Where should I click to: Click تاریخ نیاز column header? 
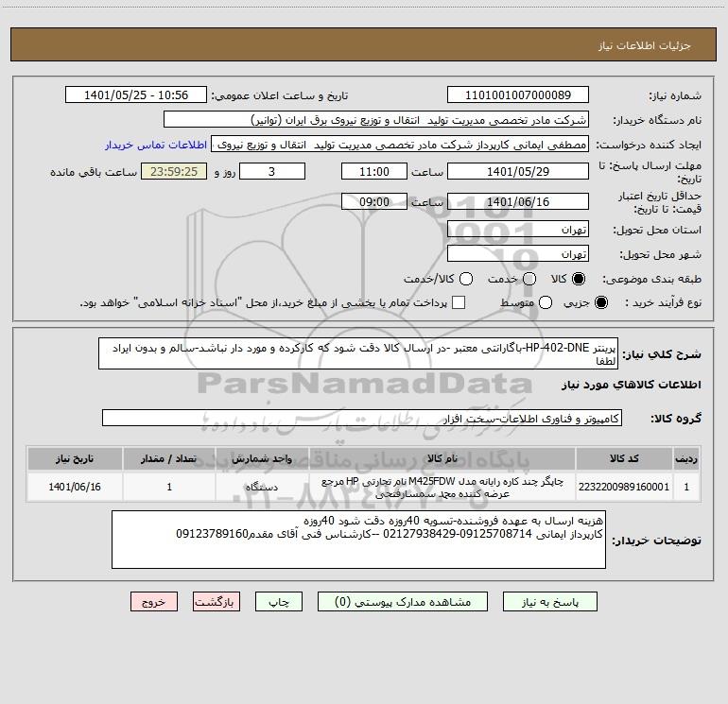[x=75, y=458]
